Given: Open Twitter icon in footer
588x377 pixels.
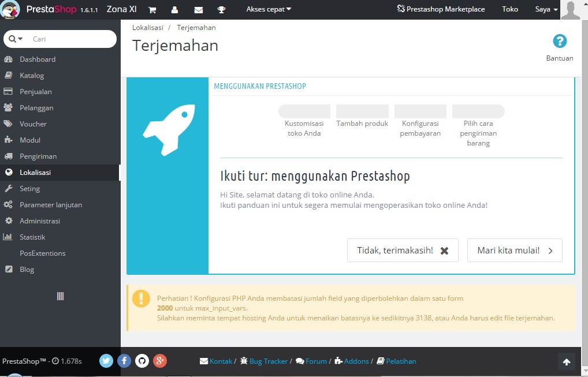Looking at the screenshot, I should point(106,361).
